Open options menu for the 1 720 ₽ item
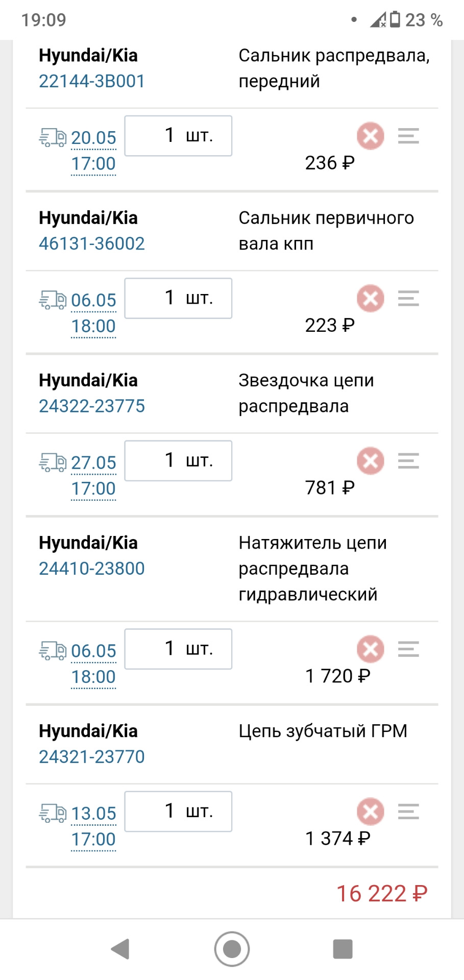464x980 pixels. (x=408, y=649)
